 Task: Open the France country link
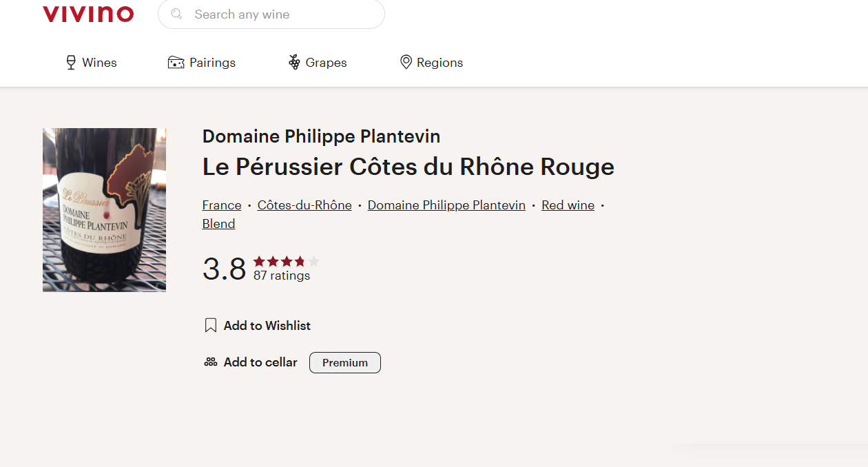coord(222,205)
